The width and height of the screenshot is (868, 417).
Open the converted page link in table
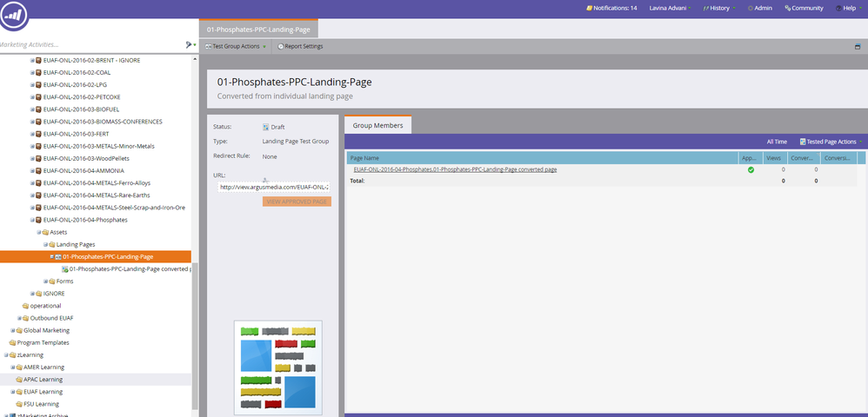pos(455,169)
